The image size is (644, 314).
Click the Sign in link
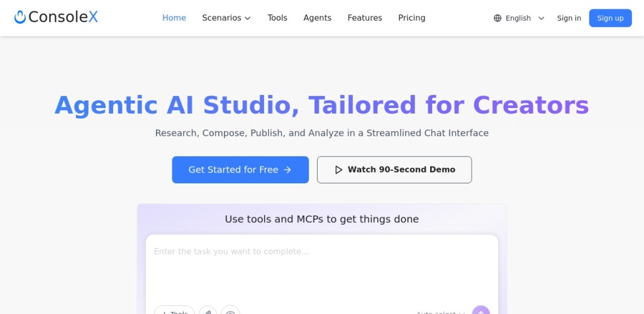pyautogui.click(x=569, y=18)
